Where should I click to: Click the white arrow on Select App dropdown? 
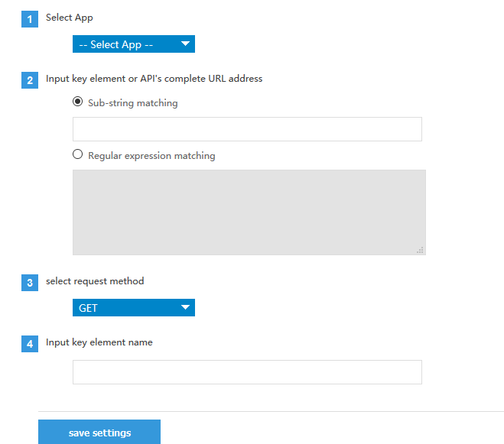click(x=185, y=44)
